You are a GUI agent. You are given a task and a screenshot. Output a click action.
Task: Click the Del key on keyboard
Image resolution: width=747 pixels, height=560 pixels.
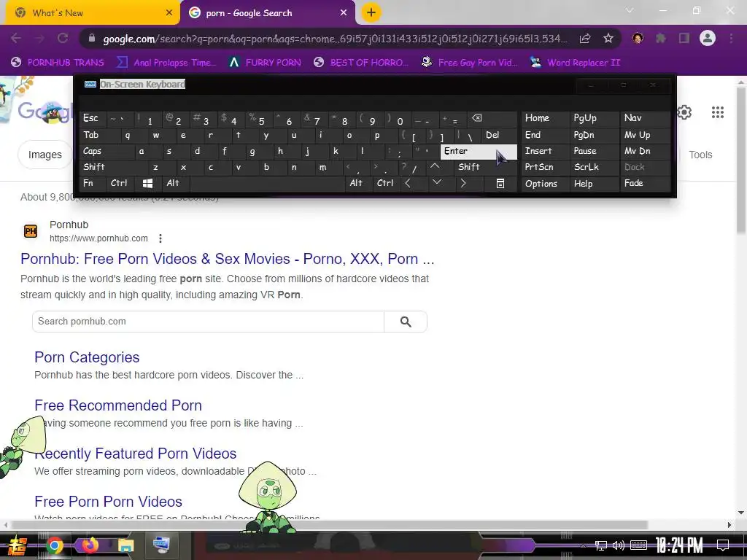(x=499, y=135)
